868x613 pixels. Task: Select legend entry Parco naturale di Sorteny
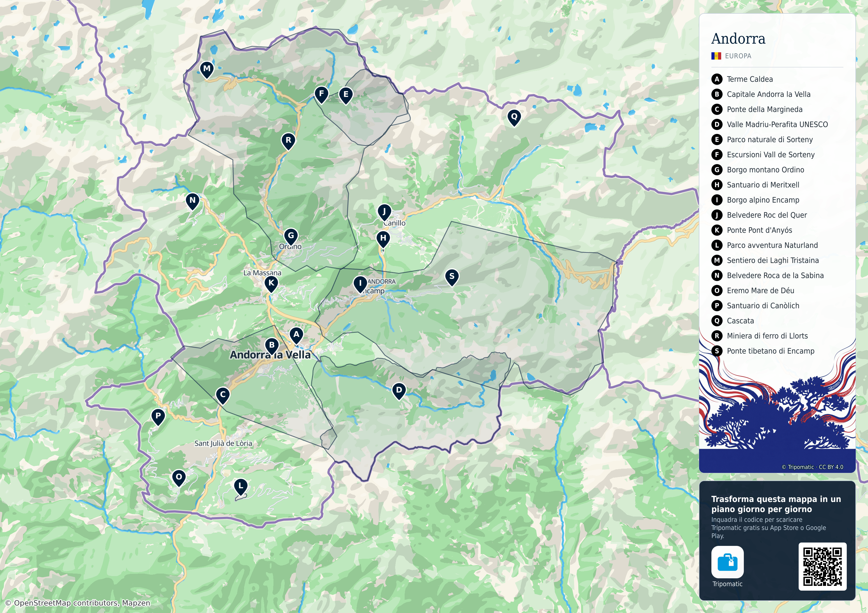[x=762, y=140]
